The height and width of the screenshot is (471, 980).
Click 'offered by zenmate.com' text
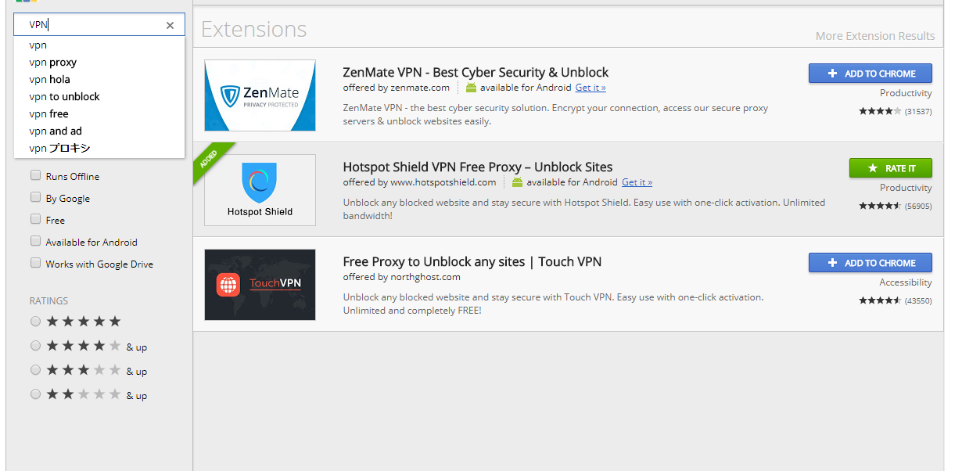click(397, 88)
